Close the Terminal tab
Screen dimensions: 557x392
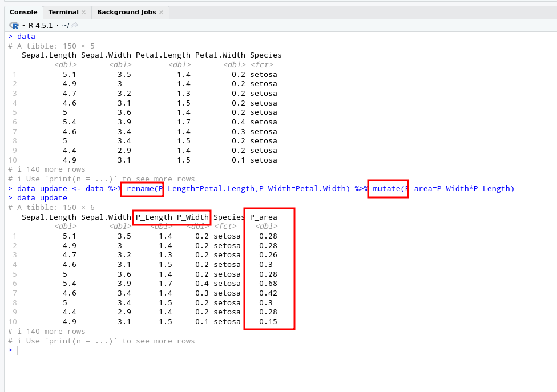[83, 12]
